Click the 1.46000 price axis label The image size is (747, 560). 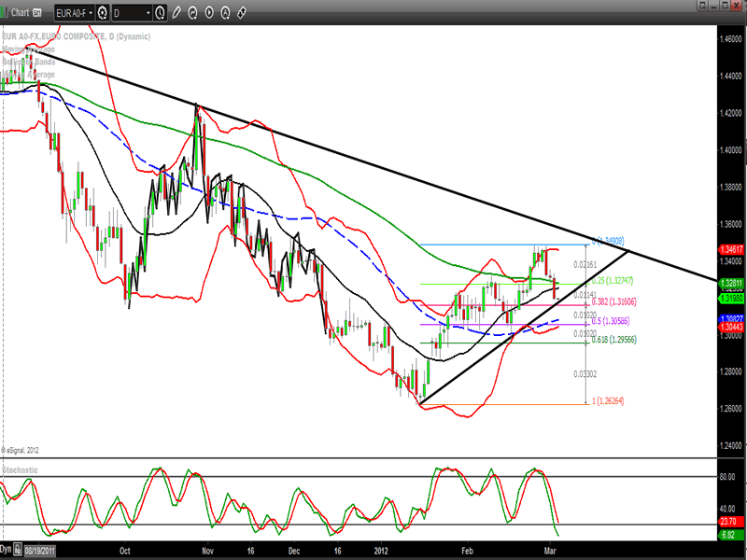(x=731, y=39)
